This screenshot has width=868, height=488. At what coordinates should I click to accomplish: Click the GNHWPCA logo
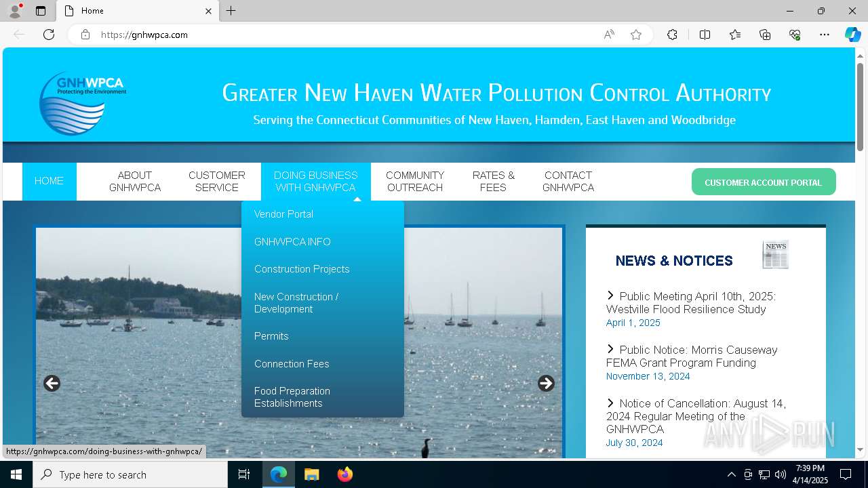[83, 103]
